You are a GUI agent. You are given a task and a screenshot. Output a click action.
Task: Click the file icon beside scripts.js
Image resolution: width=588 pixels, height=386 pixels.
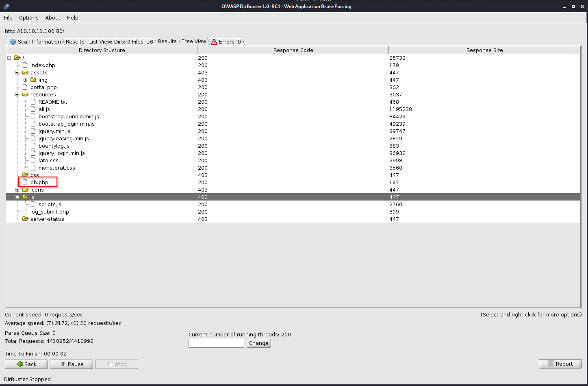(x=33, y=205)
